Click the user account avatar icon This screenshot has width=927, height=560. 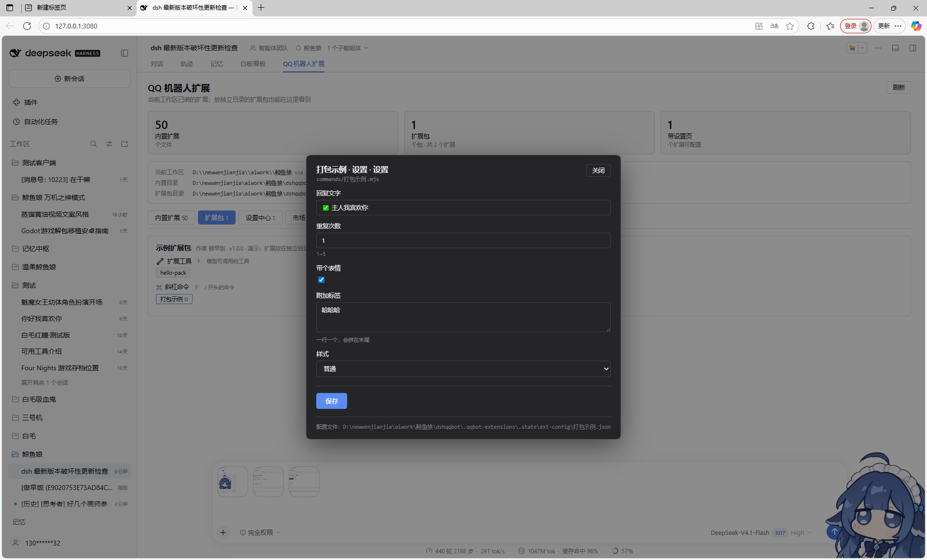[x=15, y=543]
